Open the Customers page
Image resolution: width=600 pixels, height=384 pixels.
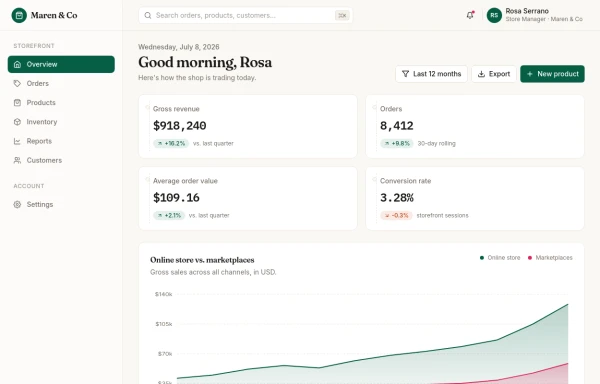[61, 160]
